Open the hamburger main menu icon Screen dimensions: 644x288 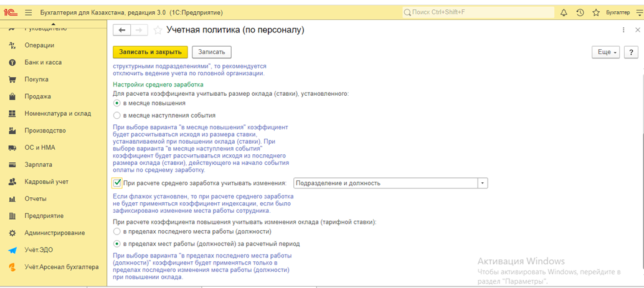(28, 12)
